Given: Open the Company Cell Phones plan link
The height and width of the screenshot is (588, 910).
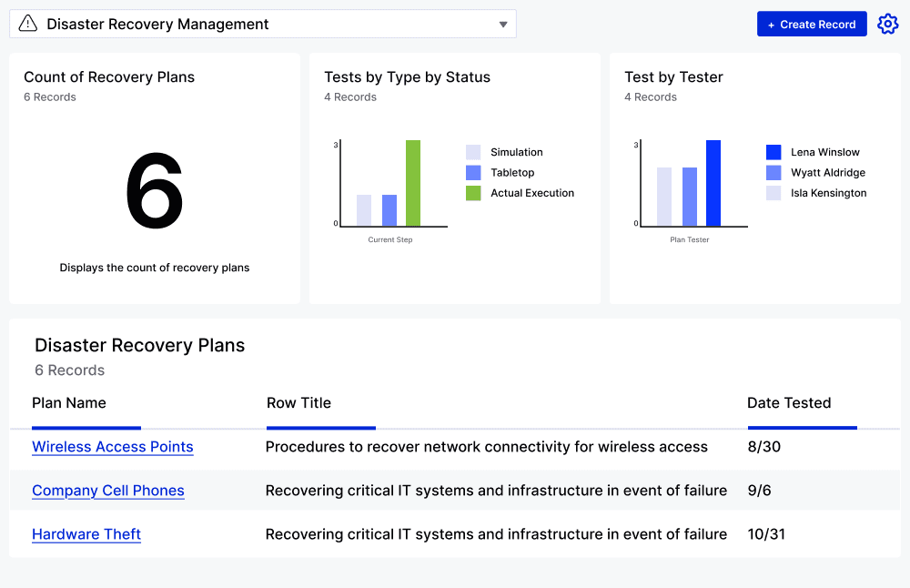Looking at the screenshot, I should click(108, 491).
